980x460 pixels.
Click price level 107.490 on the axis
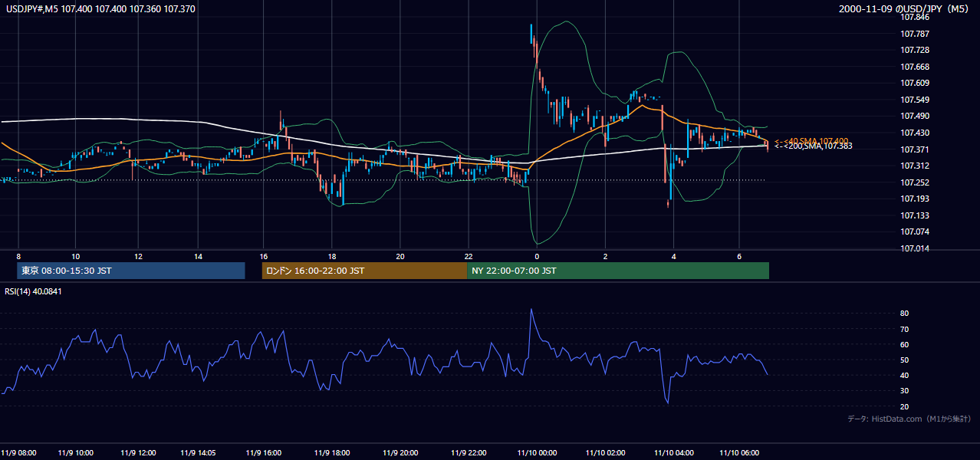pos(915,117)
